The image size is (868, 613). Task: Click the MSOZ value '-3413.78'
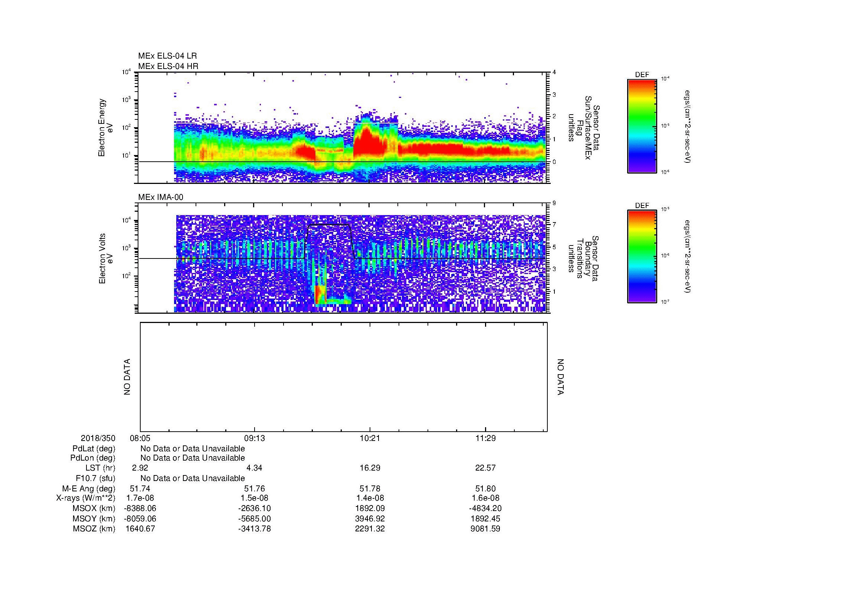coord(255,529)
